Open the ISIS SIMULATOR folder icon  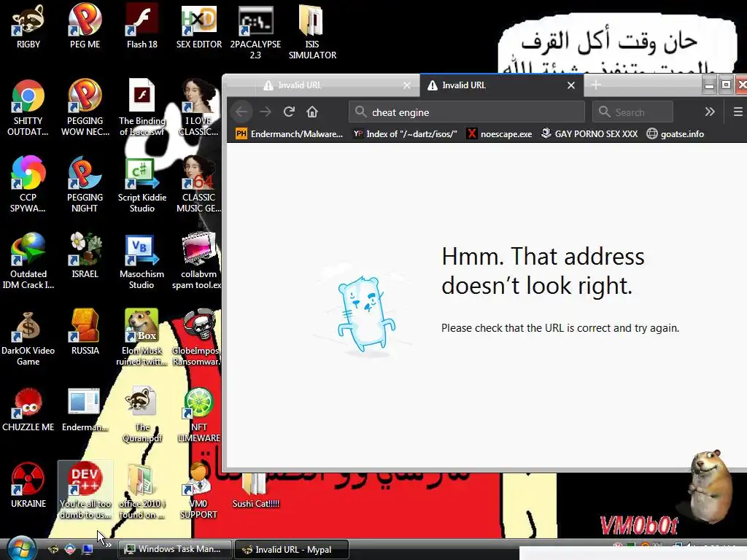[x=312, y=32]
